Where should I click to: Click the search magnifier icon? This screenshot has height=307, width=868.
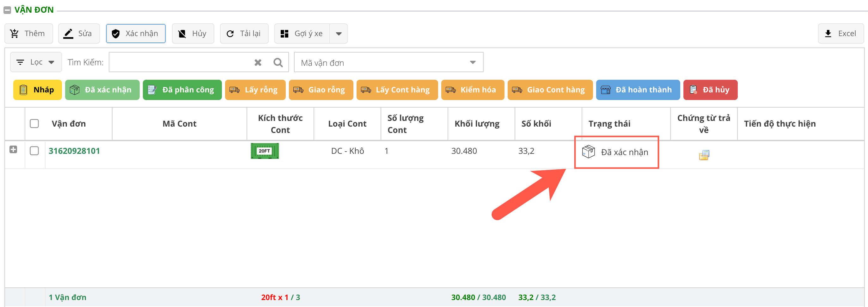tap(278, 62)
